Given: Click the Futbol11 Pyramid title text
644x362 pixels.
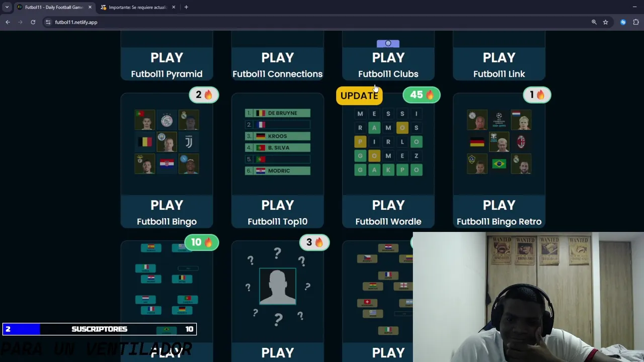Looking at the screenshot, I should point(167,74).
